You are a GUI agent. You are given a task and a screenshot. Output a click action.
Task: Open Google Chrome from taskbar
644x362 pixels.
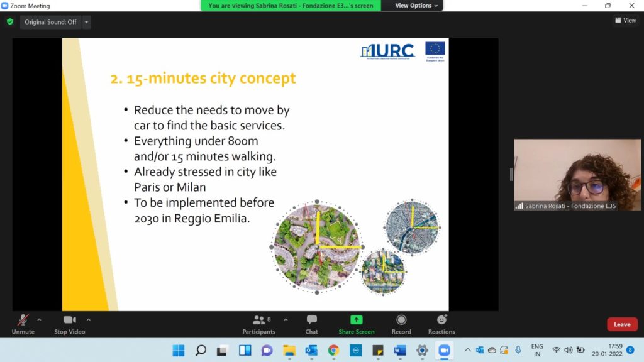(333, 350)
